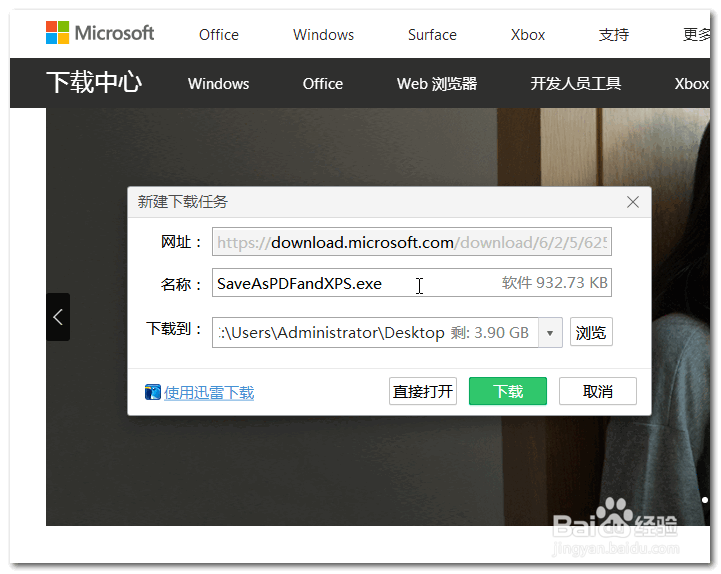The width and height of the screenshot is (721, 574).
Task: Select Office in the download center bar
Action: (x=323, y=84)
